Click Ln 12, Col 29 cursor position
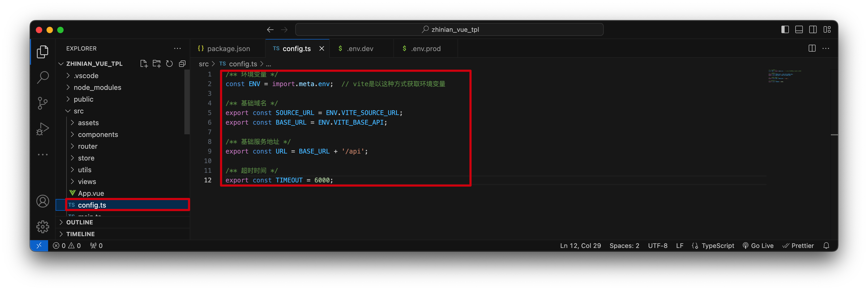 click(580, 246)
